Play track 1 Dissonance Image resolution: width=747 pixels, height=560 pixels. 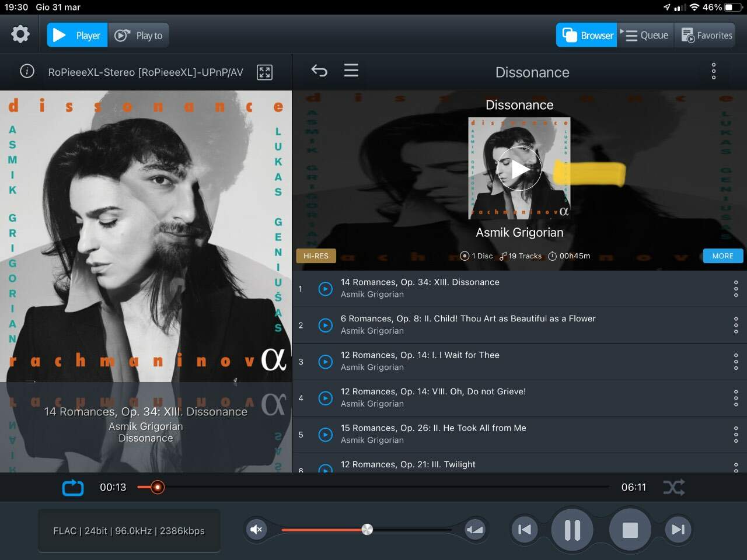tap(326, 289)
